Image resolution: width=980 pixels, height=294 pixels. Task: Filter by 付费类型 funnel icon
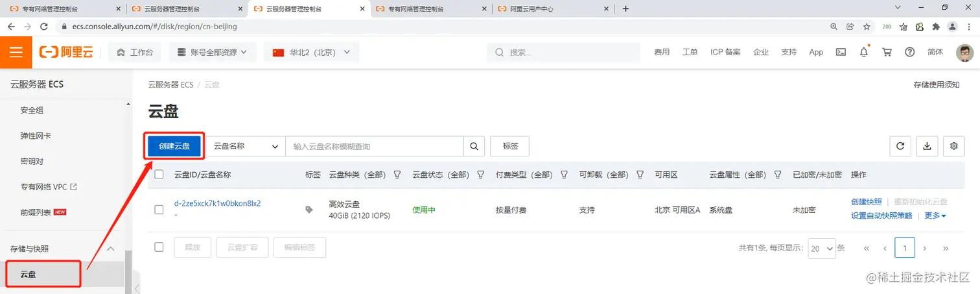point(564,175)
